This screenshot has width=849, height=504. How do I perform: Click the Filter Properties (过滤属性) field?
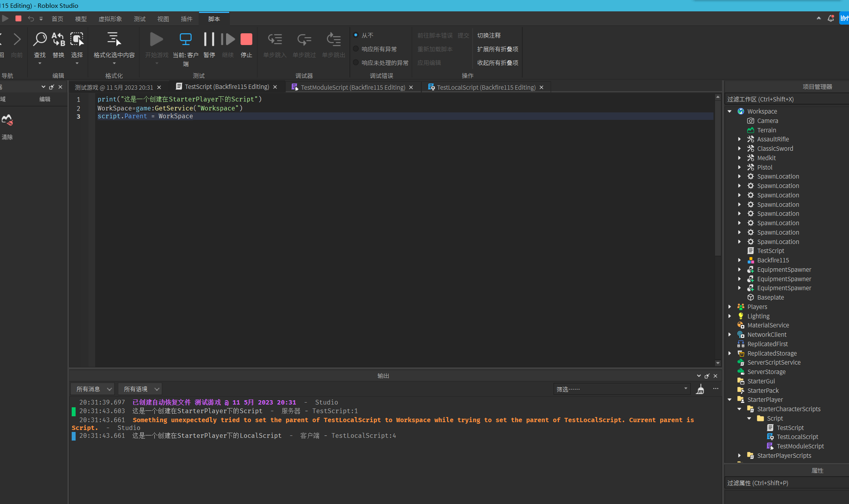pyautogui.click(x=787, y=483)
